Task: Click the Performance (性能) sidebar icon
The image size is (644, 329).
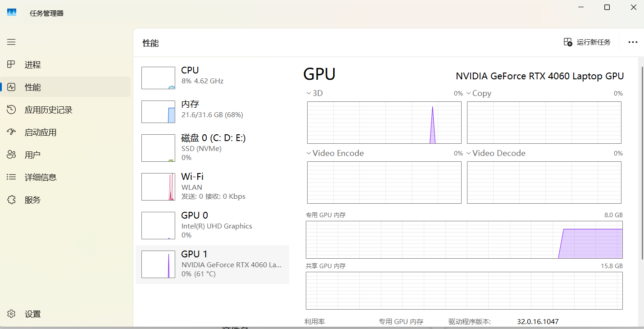Action: pyautogui.click(x=11, y=87)
